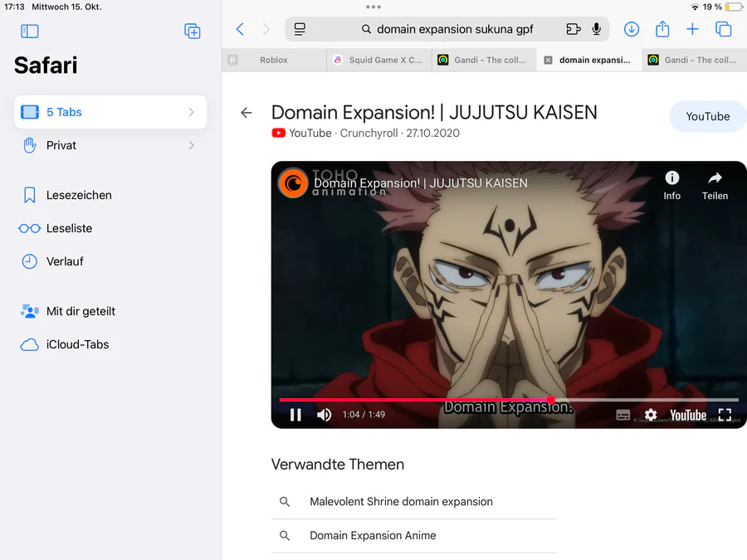Seek on the video progress bar
Image resolution: width=747 pixels, height=560 pixels.
pos(508,400)
